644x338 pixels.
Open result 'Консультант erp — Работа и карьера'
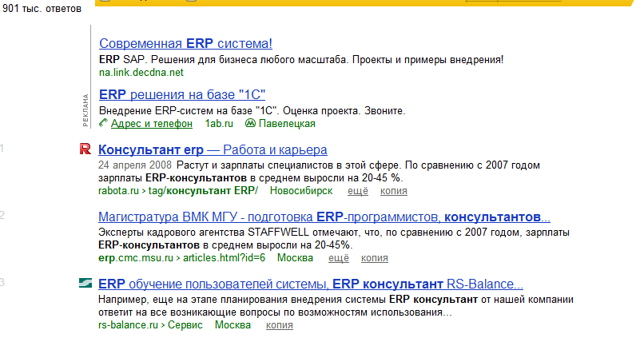pos(213,150)
